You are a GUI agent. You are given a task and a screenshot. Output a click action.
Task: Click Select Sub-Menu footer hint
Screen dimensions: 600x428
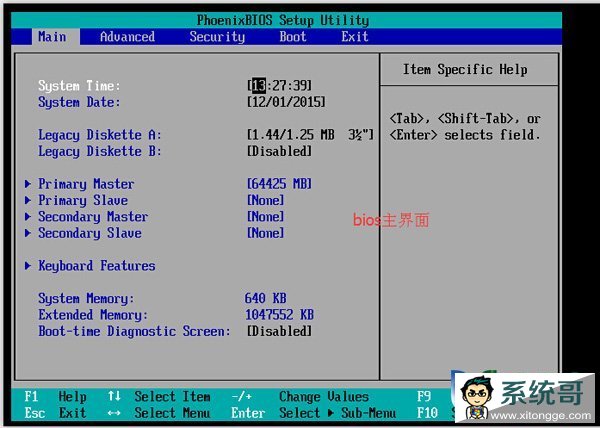(x=338, y=413)
